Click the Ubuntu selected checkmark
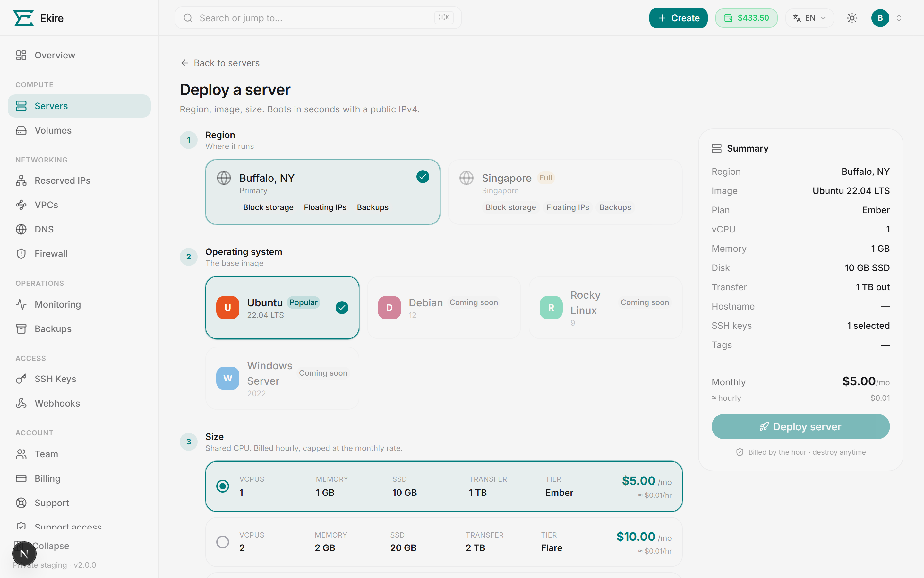924x578 pixels. coord(342,308)
